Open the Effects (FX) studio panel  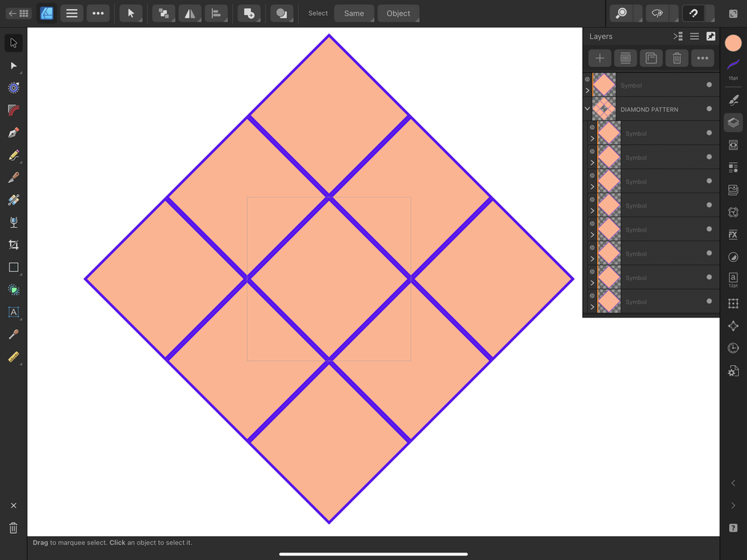[x=733, y=234]
